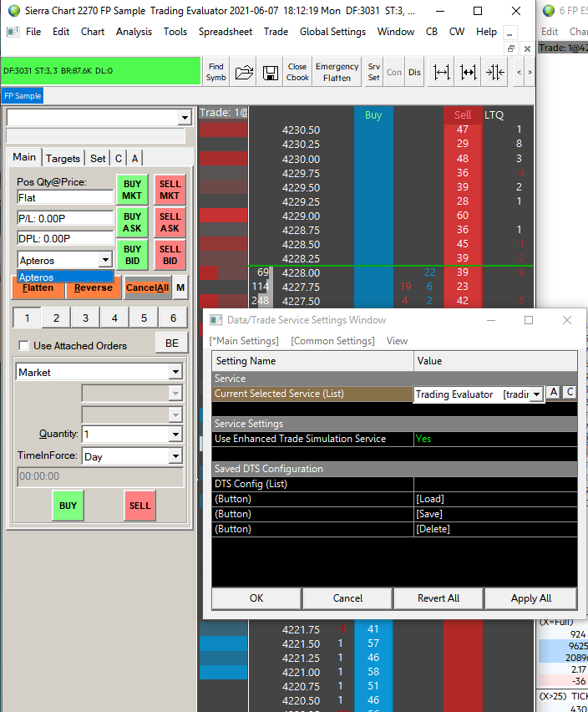Image resolution: width=588 pixels, height=712 pixels.
Task: Click the toolbar scroll right arrow
Action: pos(530,72)
